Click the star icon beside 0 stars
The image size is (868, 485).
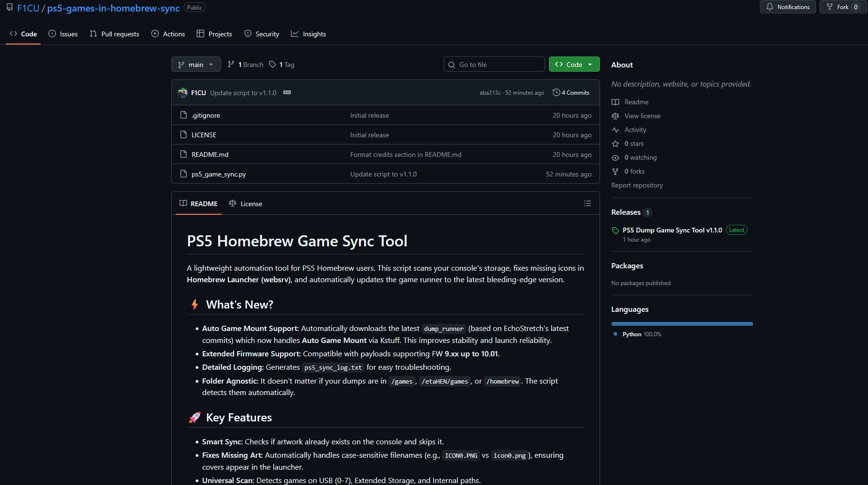[x=615, y=144]
